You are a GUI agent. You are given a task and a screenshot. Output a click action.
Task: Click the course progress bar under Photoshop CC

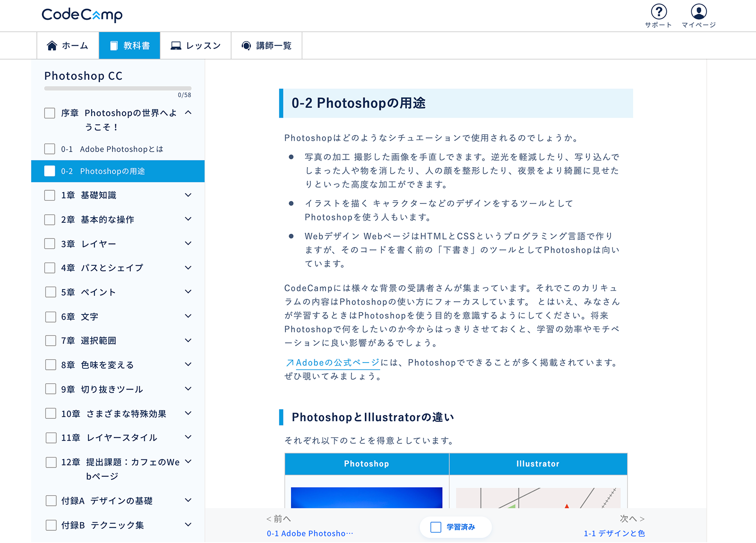pos(118,88)
